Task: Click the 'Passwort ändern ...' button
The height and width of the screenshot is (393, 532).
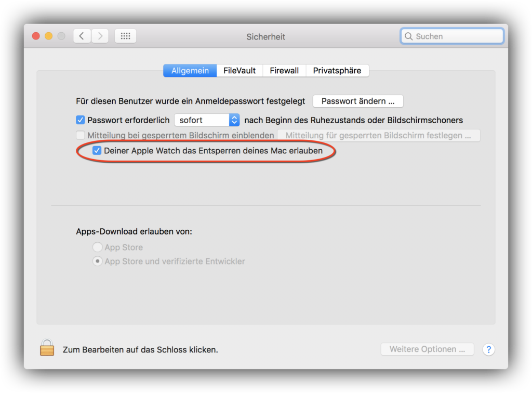Action: [358, 101]
